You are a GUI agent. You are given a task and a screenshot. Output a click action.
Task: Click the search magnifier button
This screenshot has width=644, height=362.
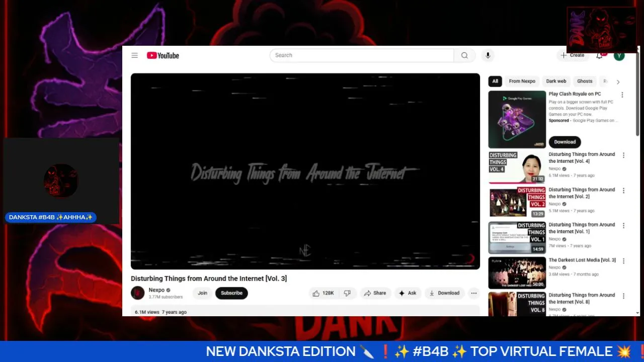464,55
